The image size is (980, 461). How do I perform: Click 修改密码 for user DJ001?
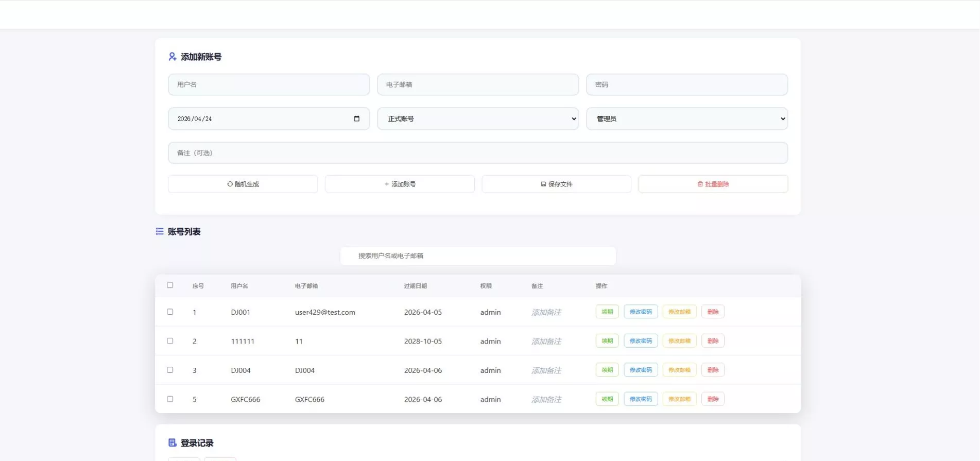tap(641, 312)
